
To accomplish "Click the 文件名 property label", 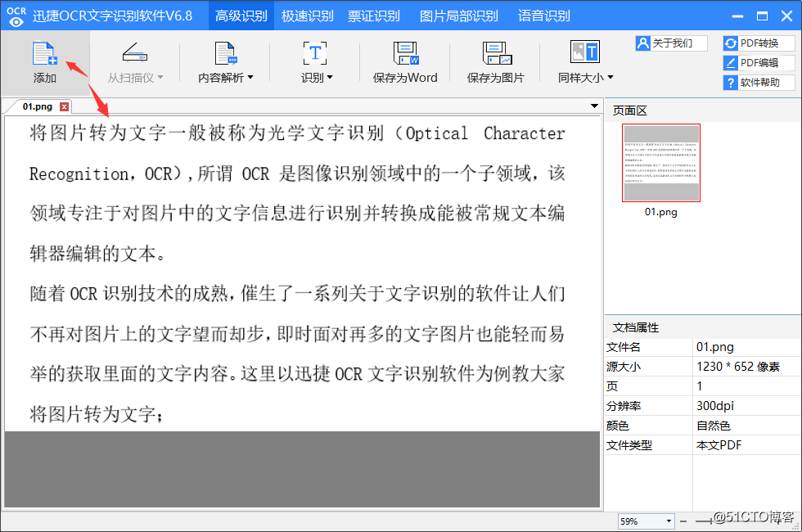I will [x=623, y=347].
